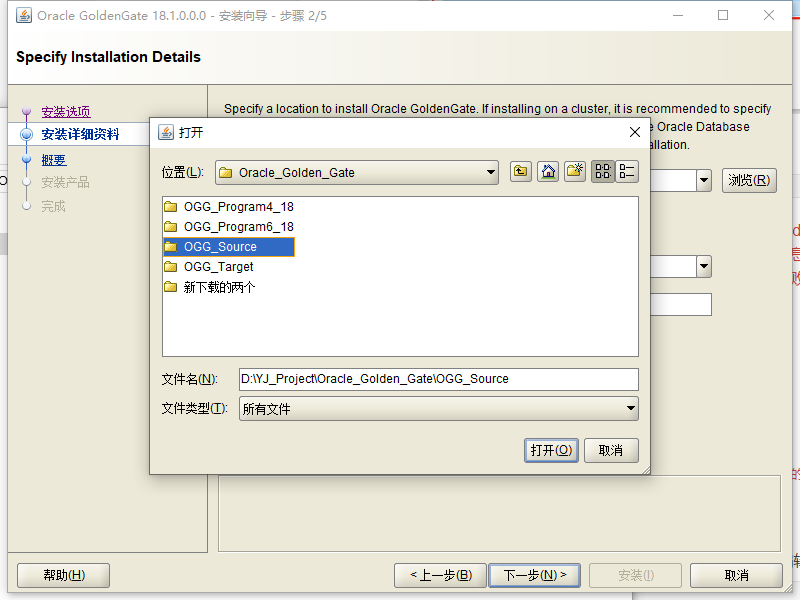Maximize the GoldenGate installer window
The height and width of the screenshot is (600, 800).
click(x=723, y=15)
